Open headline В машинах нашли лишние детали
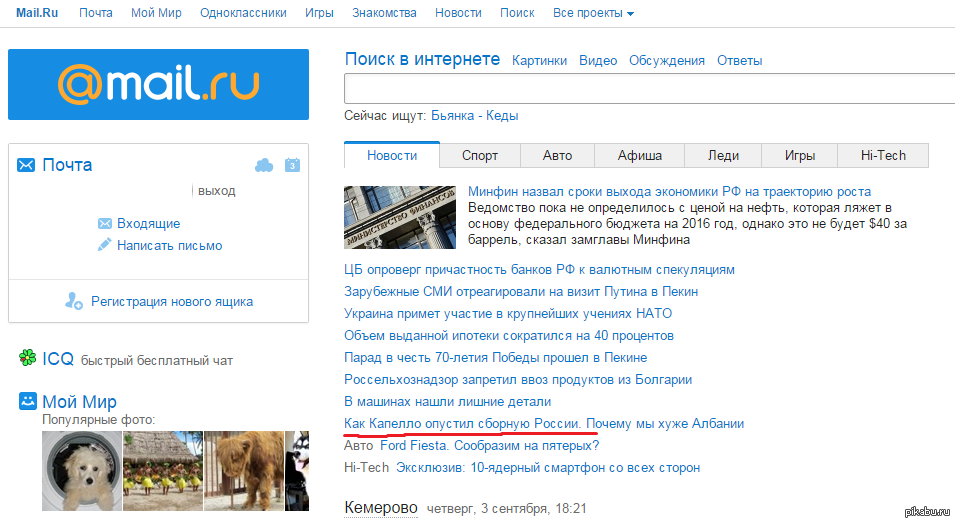 pyautogui.click(x=447, y=401)
